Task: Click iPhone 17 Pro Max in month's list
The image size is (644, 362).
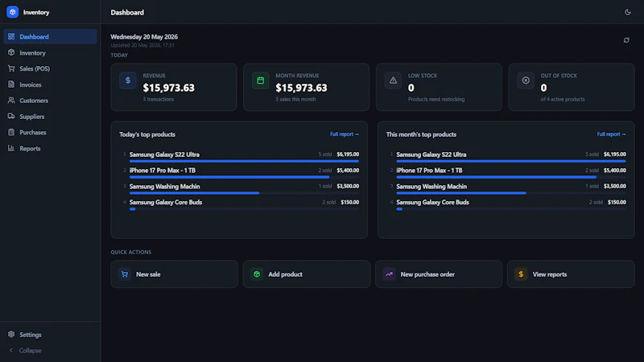Action: [429, 171]
